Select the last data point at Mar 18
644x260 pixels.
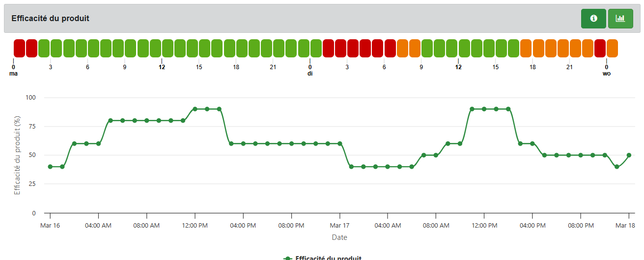pyautogui.click(x=629, y=155)
